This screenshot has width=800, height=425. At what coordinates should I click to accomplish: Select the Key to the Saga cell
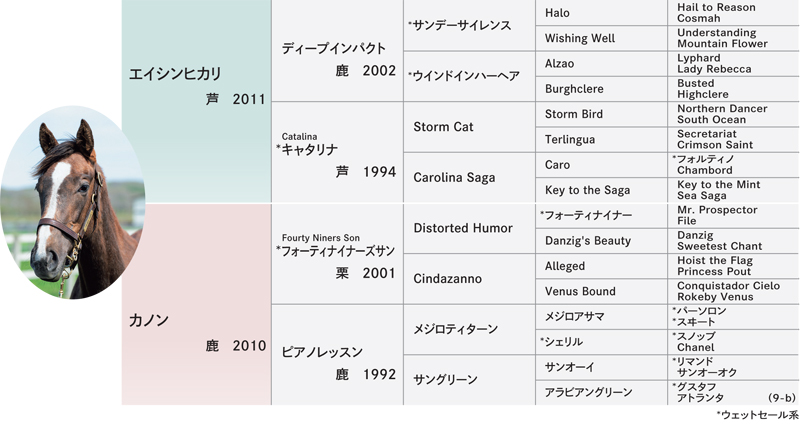coord(602,190)
